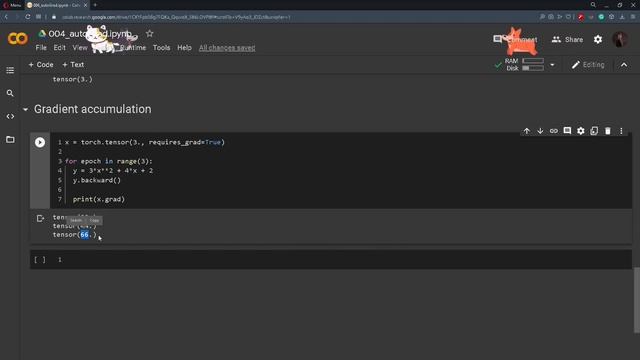640x360 pixels.
Task: Open the Edit menu
Action: tap(60, 48)
